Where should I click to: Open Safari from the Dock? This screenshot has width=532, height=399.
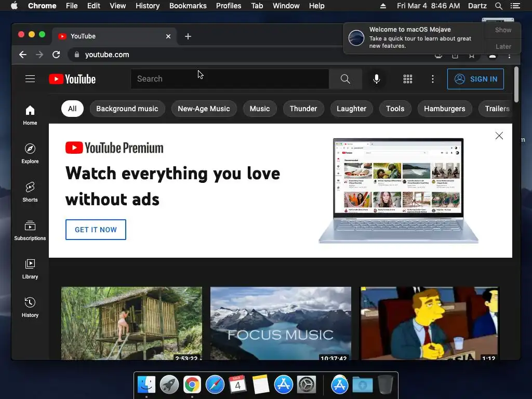click(x=215, y=385)
